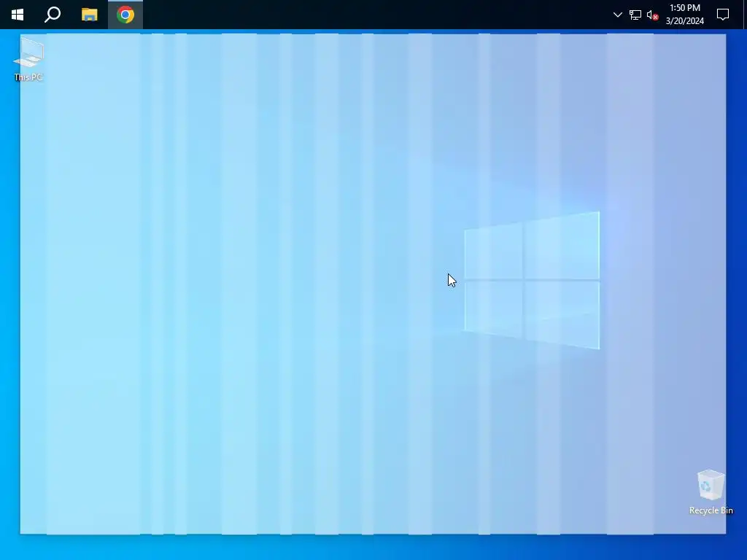Open the network status tray icon
Image resolution: width=747 pixels, height=560 pixels.
[x=635, y=15]
